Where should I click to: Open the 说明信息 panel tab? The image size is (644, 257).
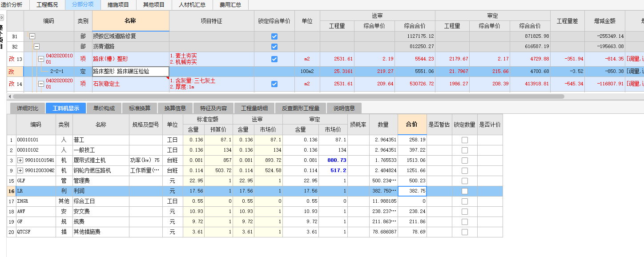click(344, 108)
